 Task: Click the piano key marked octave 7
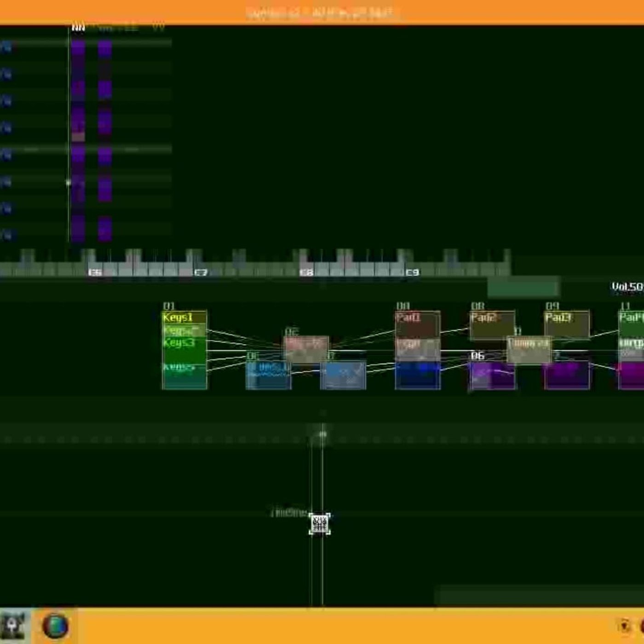point(201,272)
